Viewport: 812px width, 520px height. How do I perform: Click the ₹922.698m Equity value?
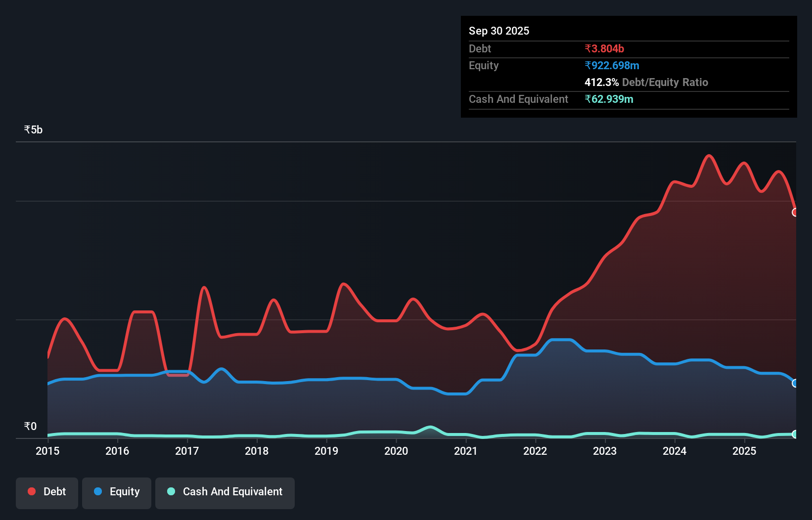(612, 65)
